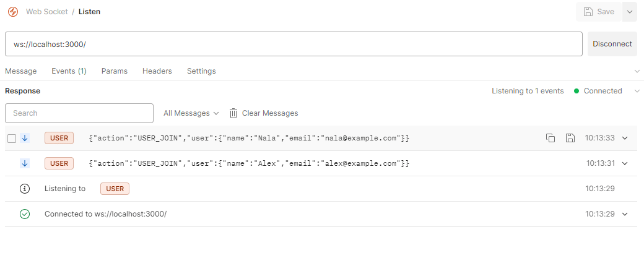Click the trash icon for Clear Messages
This screenshot has width=644, height=266.
coord(233,113)
